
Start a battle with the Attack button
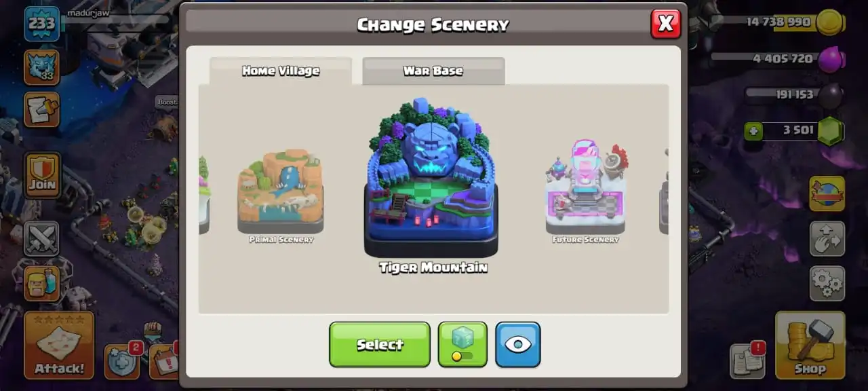[59, 345]
